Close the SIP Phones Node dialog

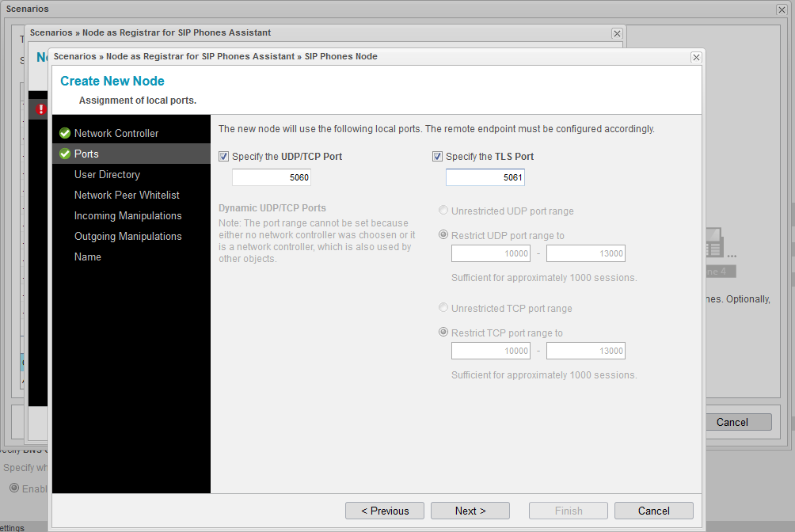[x=696, y=57]
